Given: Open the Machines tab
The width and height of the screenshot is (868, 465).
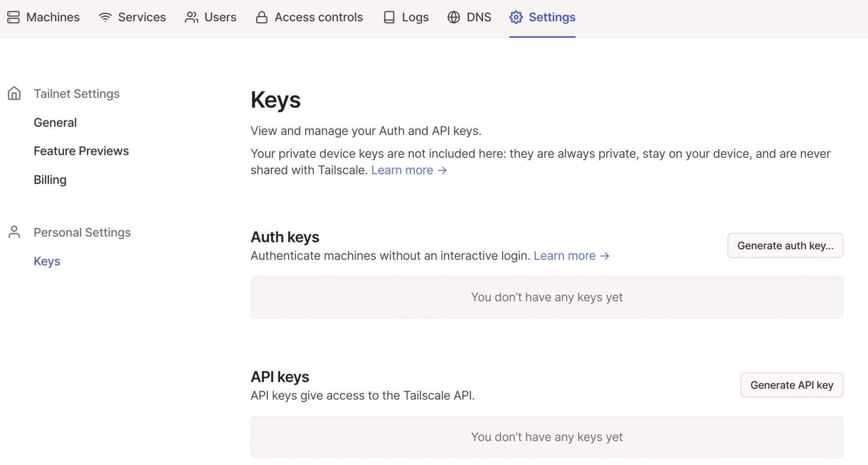Looking at the screenshot, I should click(53, 17).
